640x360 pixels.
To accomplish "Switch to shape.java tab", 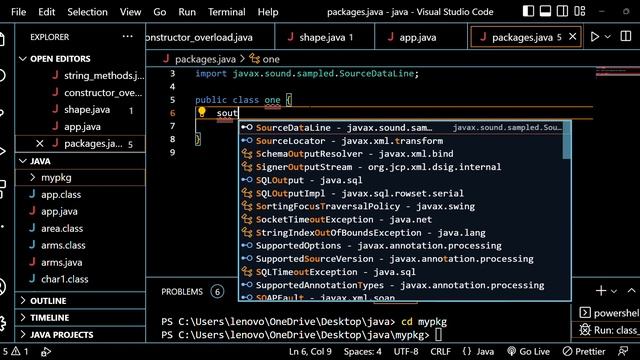I will pyautogui.click(x=324, y=37).
